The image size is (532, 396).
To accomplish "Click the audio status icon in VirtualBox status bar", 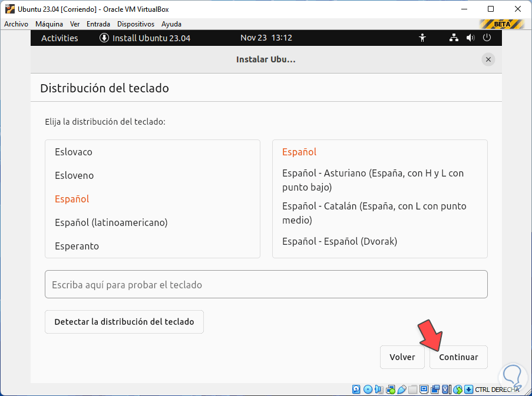I will (x=379, y=389).
